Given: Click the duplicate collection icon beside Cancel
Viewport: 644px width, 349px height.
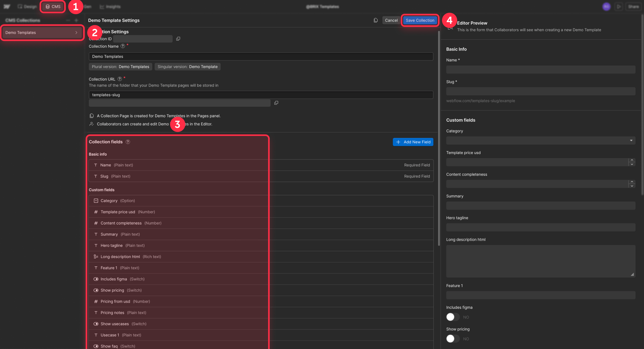Looking at the screenshot, I should pyautogui.click(x=375, y=20).
